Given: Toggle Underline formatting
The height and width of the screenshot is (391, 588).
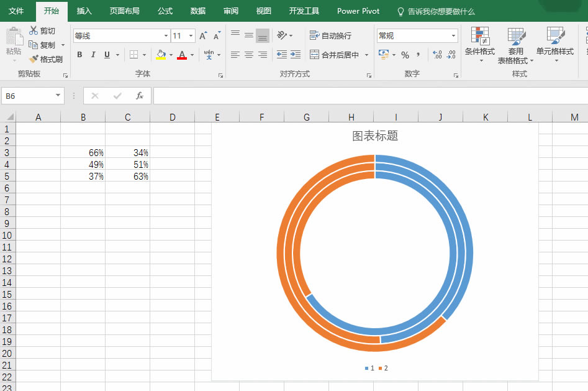Looking at the screenshot, I should (107, 55).
